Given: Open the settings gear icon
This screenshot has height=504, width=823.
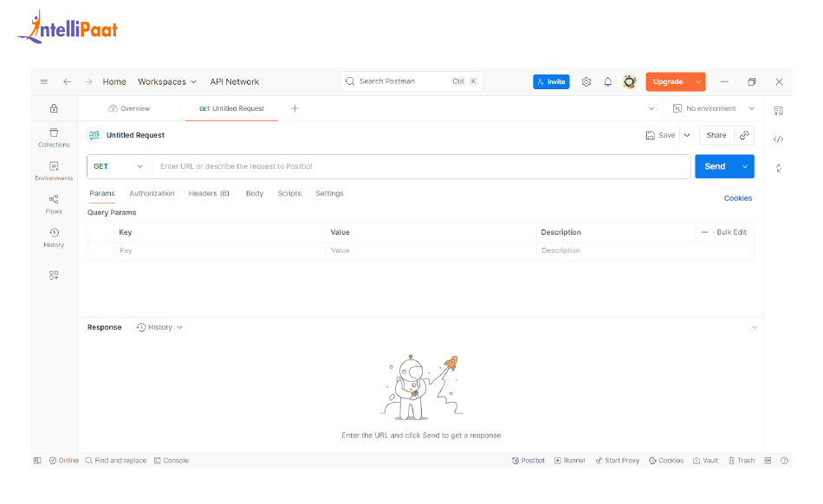Looking at the screenshot, I should [x=586, y=81].
